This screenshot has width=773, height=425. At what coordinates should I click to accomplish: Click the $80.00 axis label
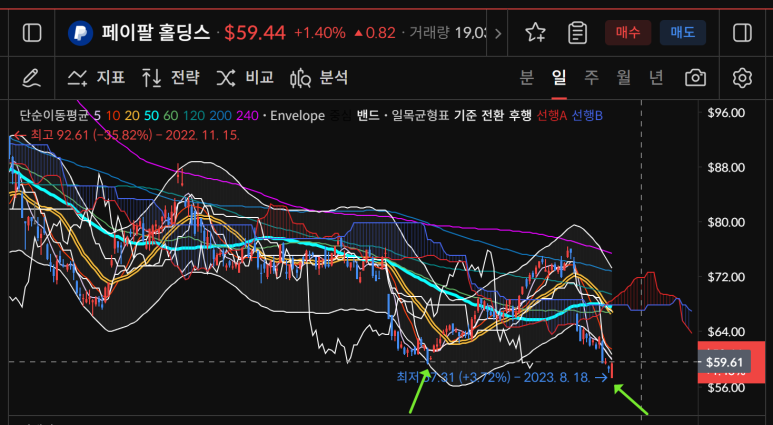pos(726,222)
